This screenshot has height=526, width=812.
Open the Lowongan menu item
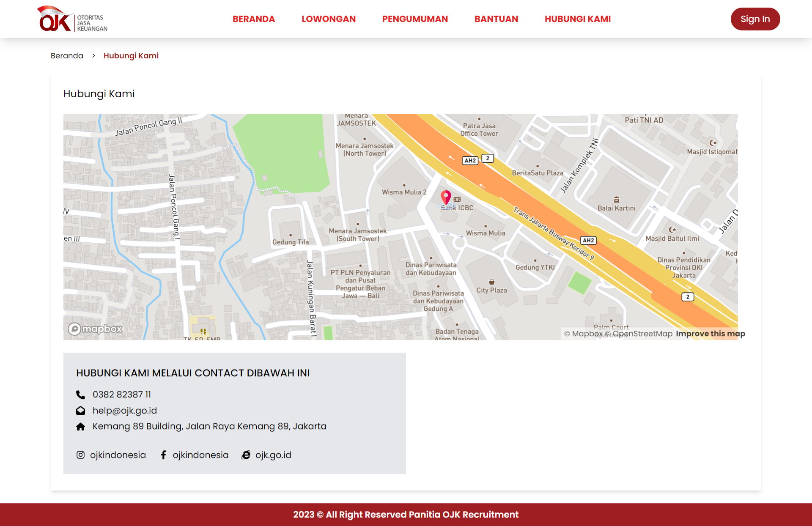(329, 19)
